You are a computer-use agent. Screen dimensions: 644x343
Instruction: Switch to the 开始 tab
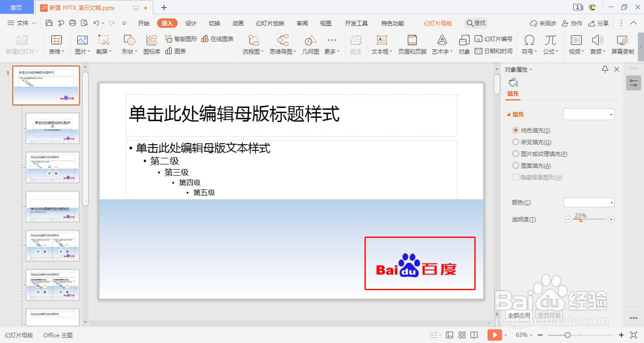(x=144, y=23)
